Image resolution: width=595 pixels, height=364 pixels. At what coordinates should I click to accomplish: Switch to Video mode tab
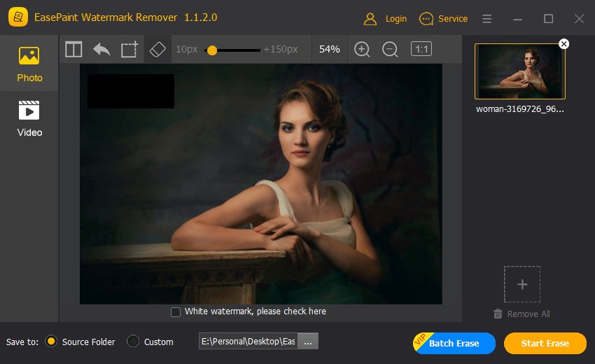click(29, 118)
